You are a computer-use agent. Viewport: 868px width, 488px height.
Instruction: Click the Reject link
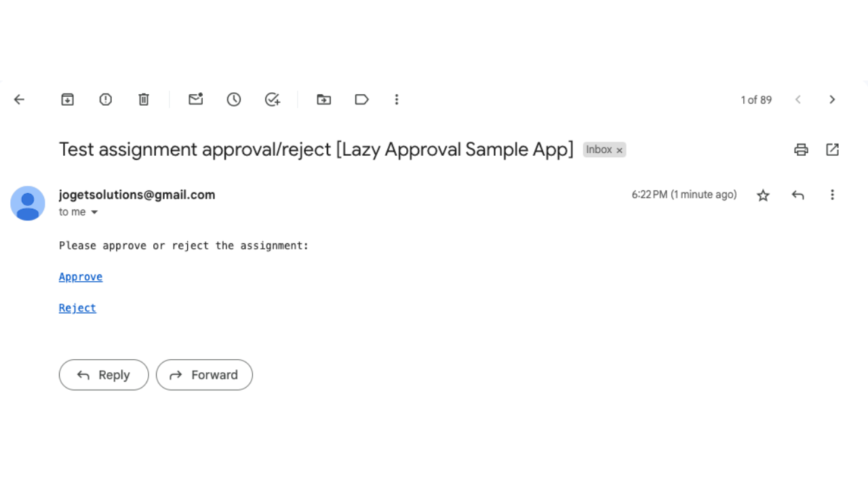[x=77, y=308]
